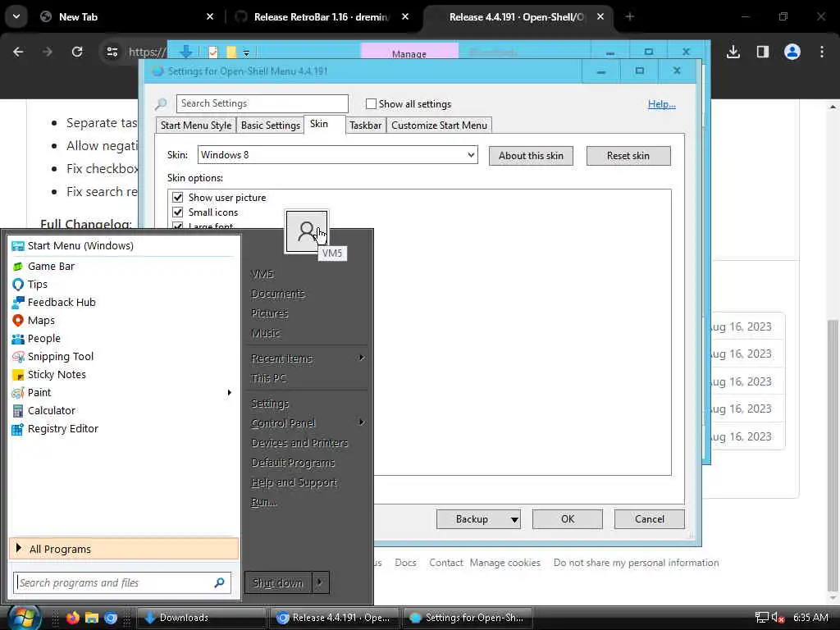Click the muted volume tray icon
This screenshot has height=630, width=840.
tap(778, 618)
